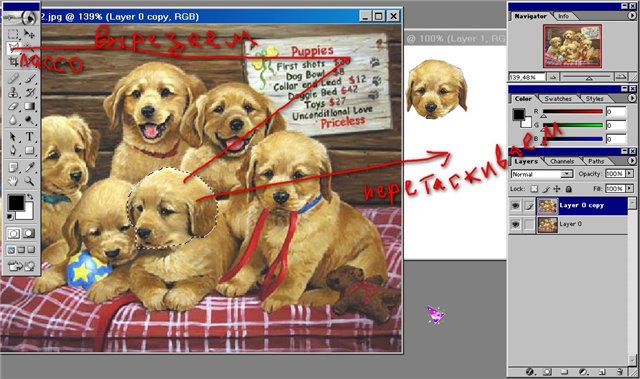Switch to the Styles tab

(594, 99)
